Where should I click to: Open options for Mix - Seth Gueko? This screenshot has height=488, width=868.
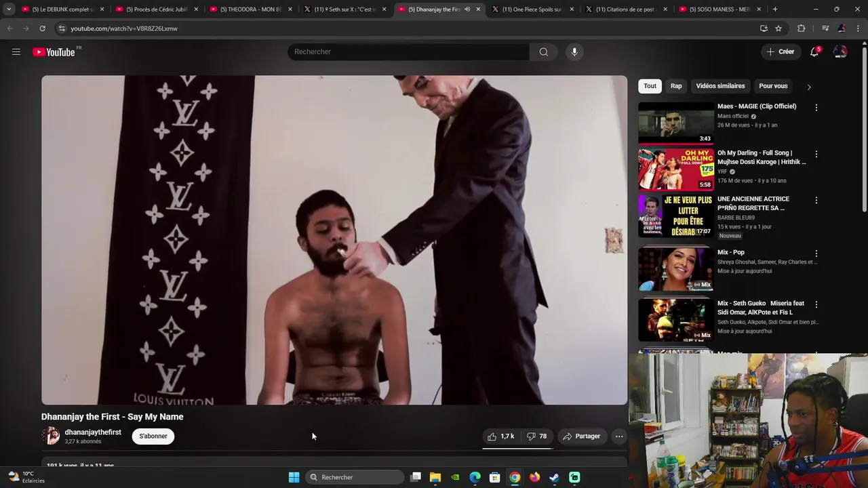click(x=816, y=305)
